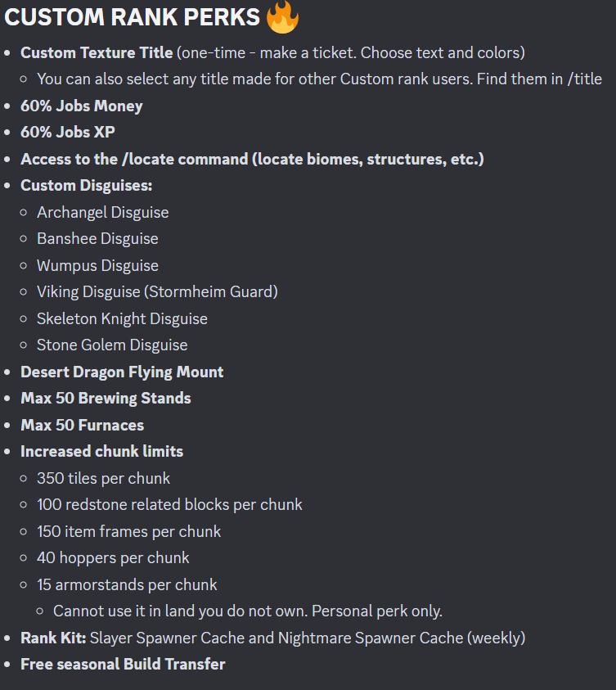Click the Increased chunk limits label
The width and height of the screenshot is (616, 690).
point(102,452)
